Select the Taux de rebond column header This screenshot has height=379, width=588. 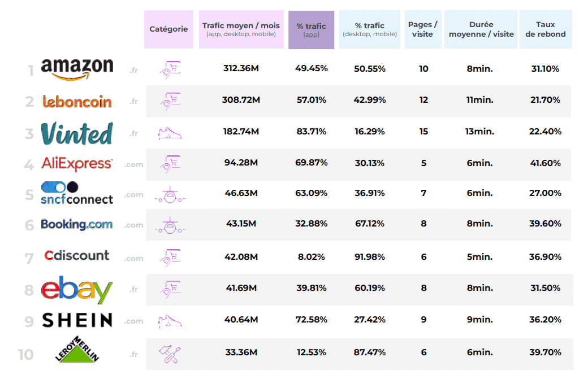tap(546, 29)
